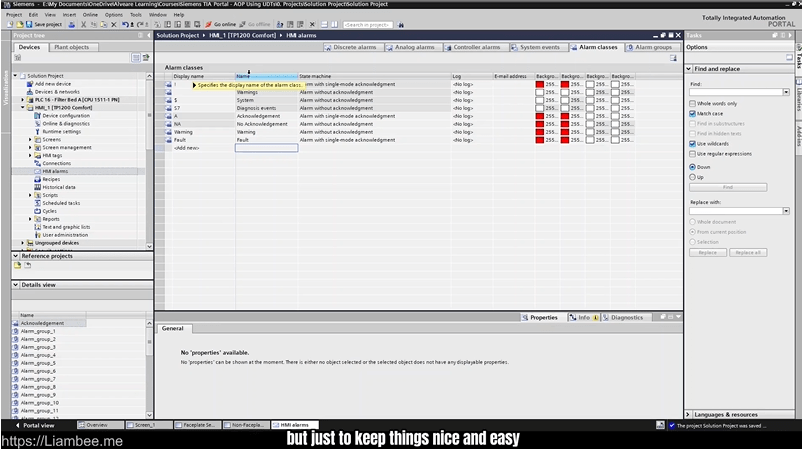
Task: Click the Portal view link
Action: click(38, 425)
